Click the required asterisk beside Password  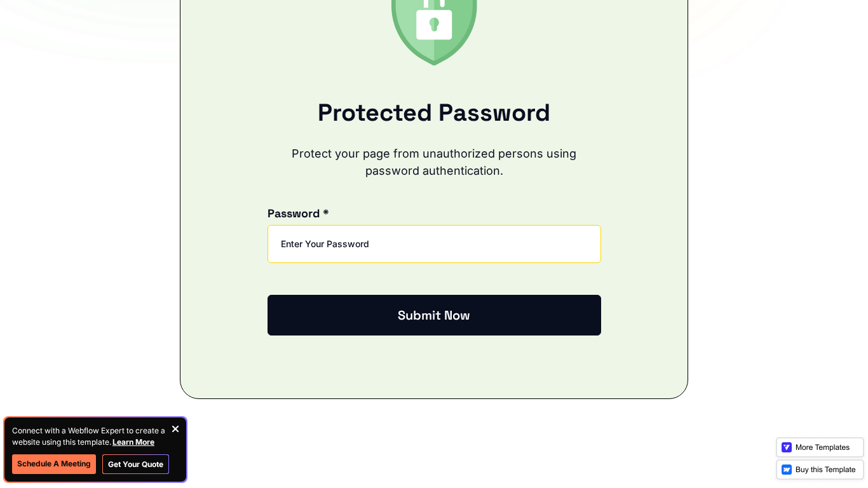(x=326, y=213)
